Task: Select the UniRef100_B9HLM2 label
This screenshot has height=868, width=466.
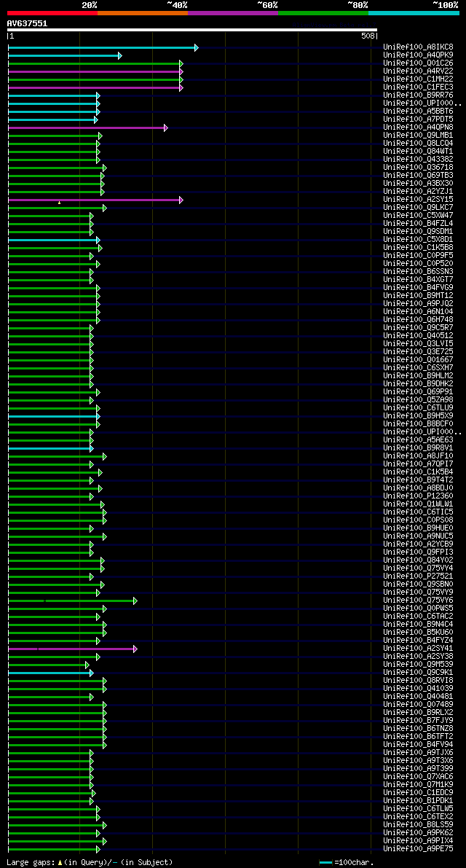Action: coord(418,376)
